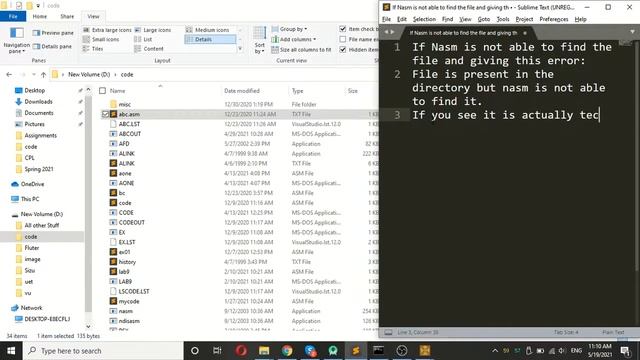640x360 pixels.
Task: Open Sublime Text Preferences menu
Action: click(x=554, y=19)
